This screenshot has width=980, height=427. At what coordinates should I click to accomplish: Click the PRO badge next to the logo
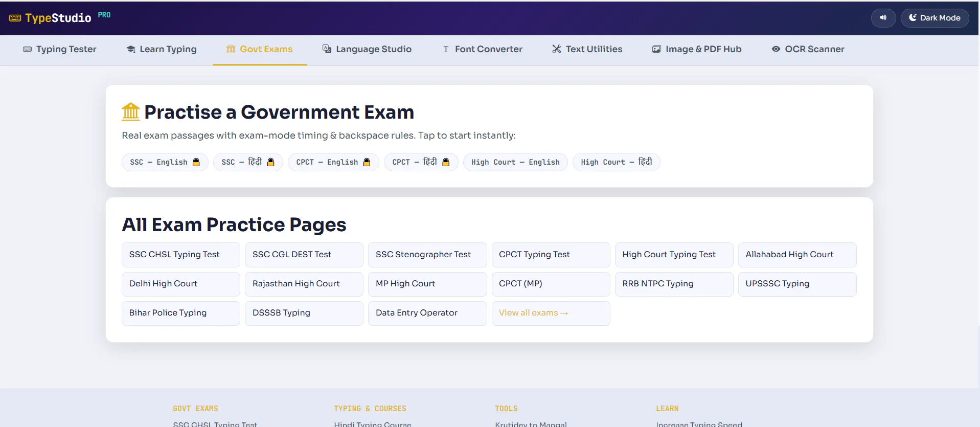[x=104, y=15]
